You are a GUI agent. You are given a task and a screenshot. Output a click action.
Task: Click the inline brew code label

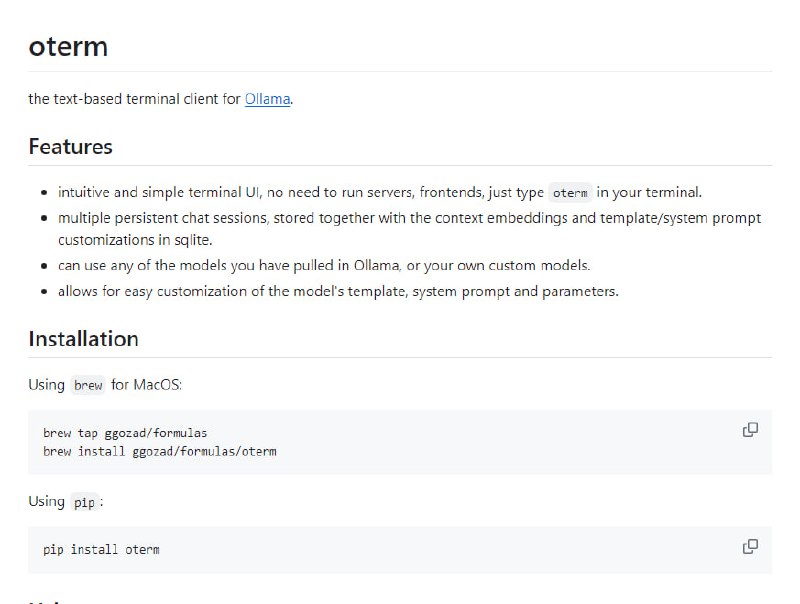pyautogui.click(x=88, y=385)
